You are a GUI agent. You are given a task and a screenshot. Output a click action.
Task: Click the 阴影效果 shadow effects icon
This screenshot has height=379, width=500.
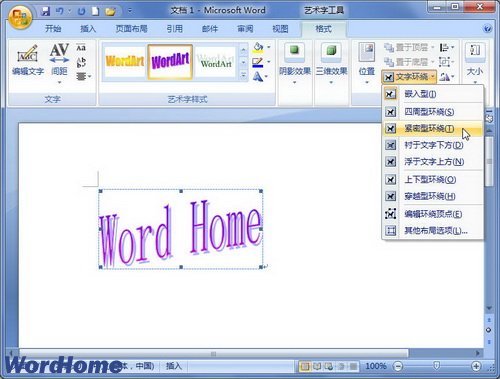(295, 63)
